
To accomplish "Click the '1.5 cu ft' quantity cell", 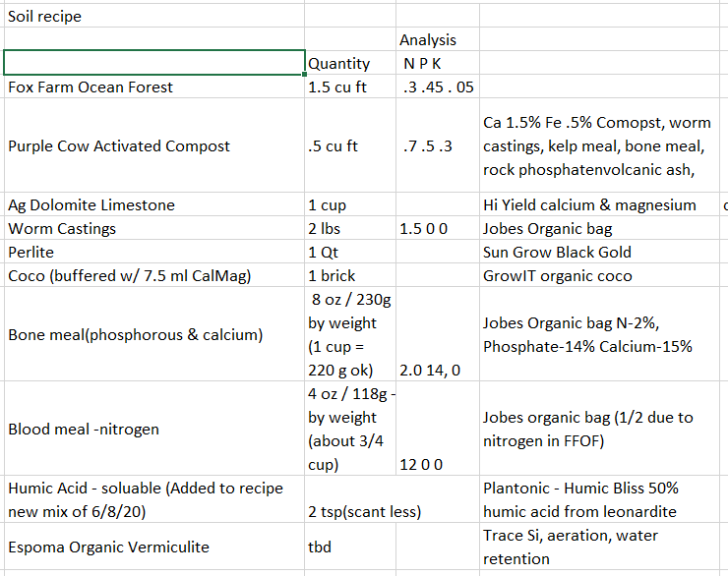I will point(350,86).
